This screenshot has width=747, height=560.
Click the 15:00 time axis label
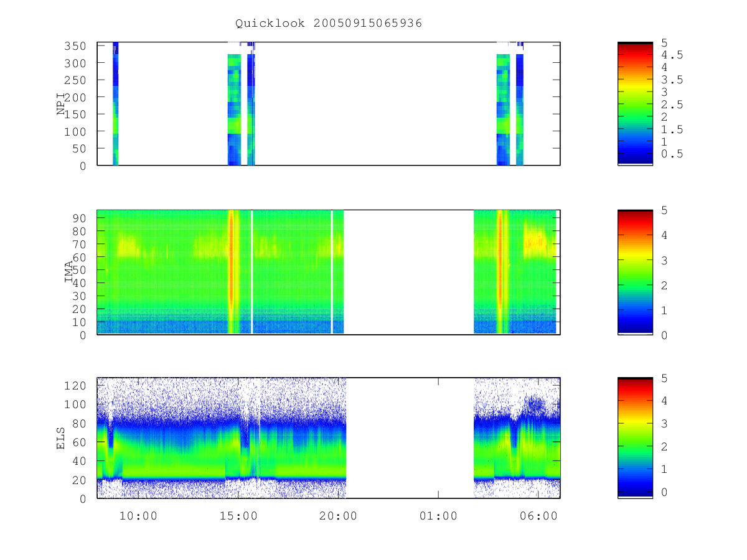[238, 516]
